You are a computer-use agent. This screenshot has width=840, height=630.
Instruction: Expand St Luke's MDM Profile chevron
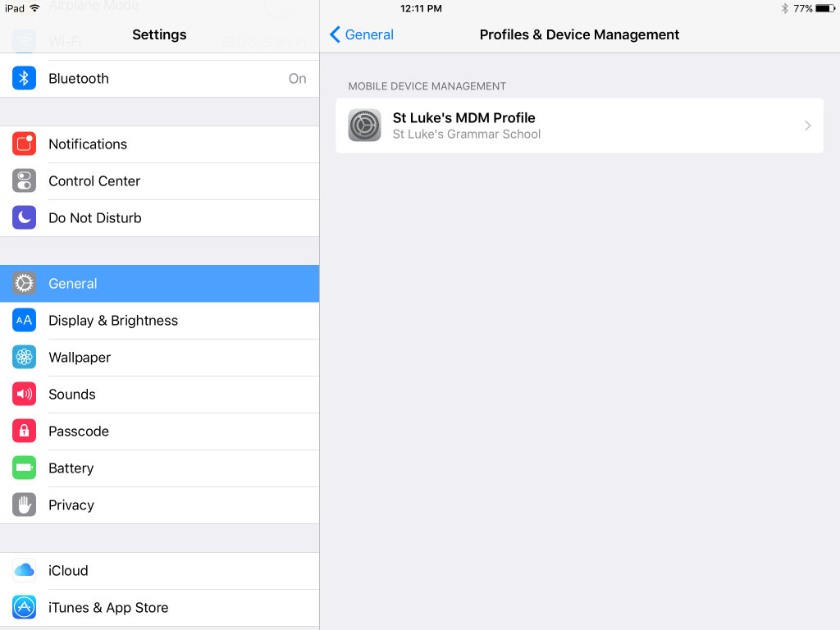807,126
